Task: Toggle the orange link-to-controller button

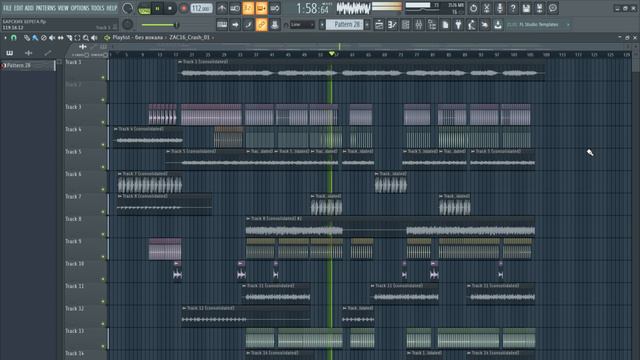Action: coord(261,25)
